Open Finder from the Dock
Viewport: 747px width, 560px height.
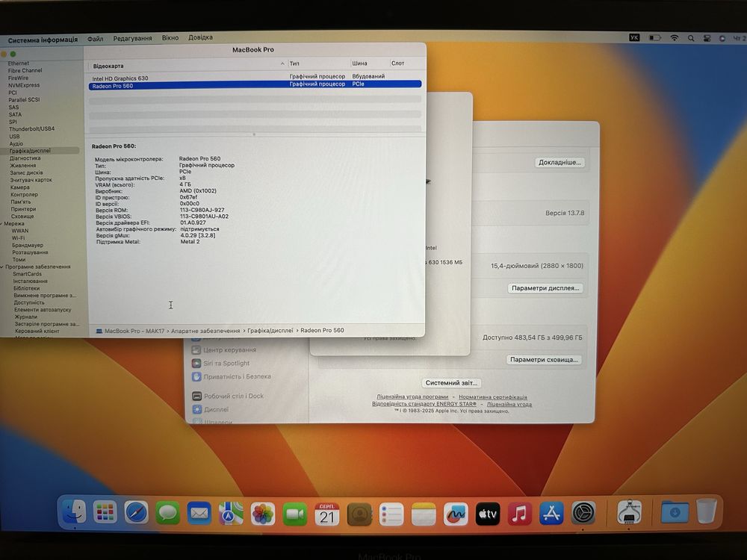click(74, 512)
